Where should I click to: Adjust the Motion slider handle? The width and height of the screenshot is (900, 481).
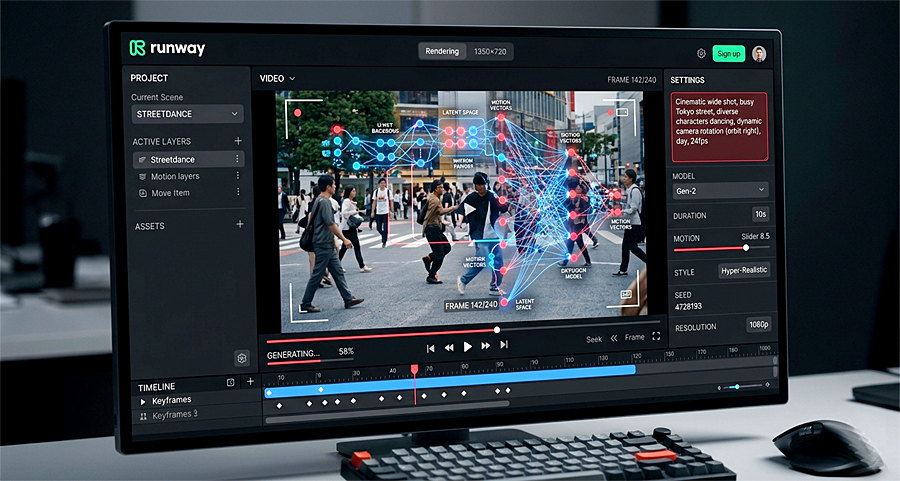(746, 248)
